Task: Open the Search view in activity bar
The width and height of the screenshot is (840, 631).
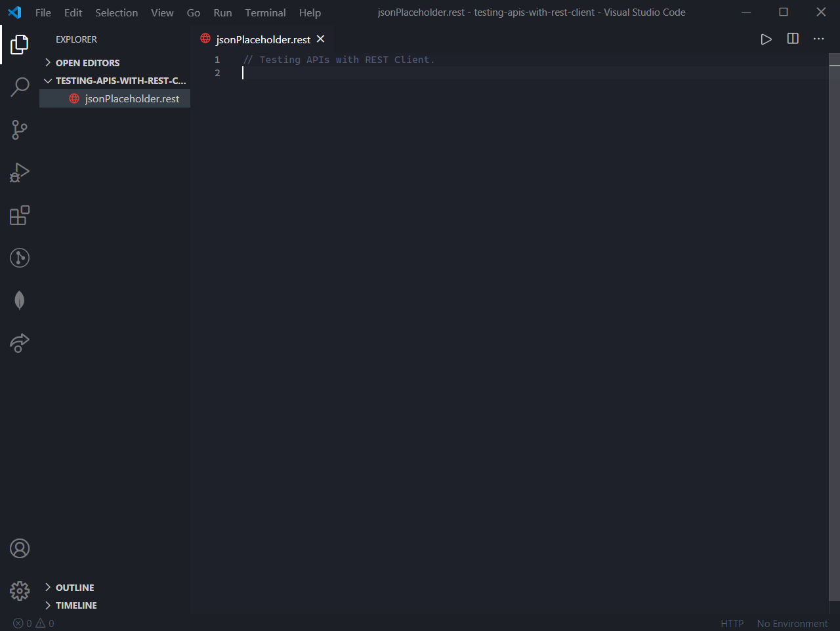Action: click(x=20, y=87)
